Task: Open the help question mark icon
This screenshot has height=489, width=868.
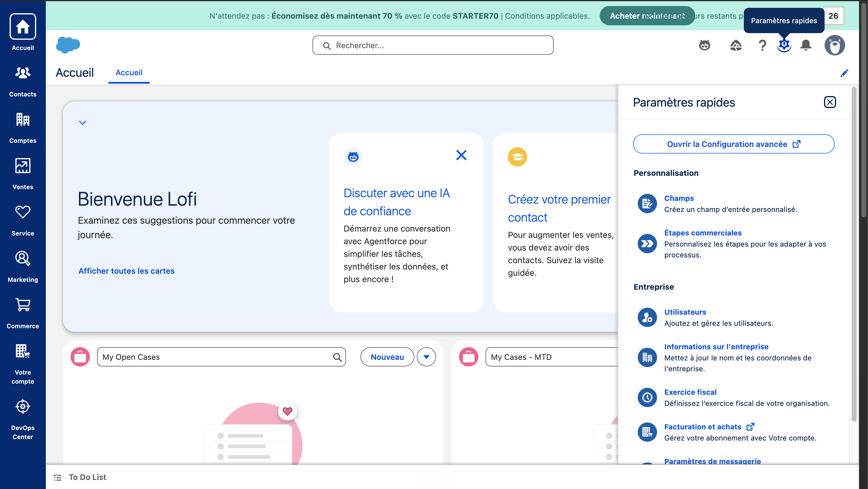Action: (x=762, y=45)
